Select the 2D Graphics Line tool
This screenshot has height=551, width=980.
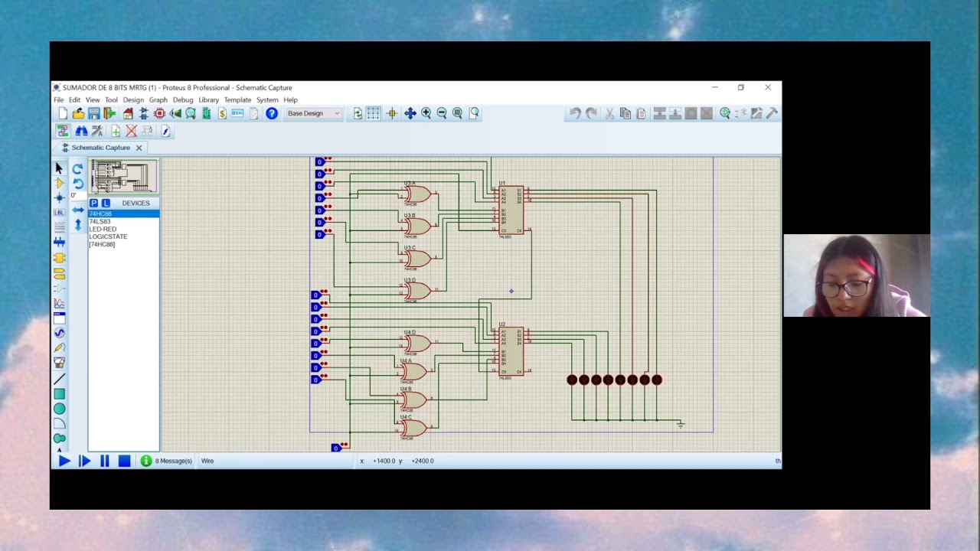59,379
